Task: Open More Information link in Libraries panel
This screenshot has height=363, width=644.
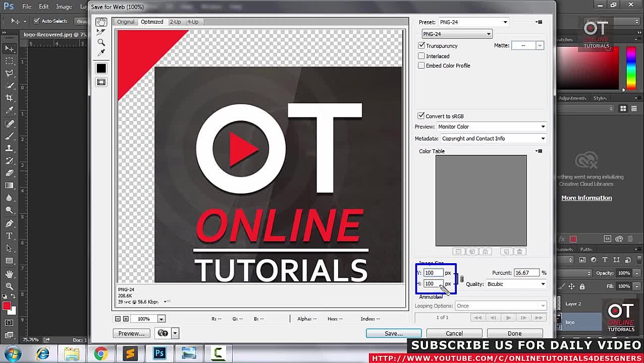Action: click(x=586, y=198)
